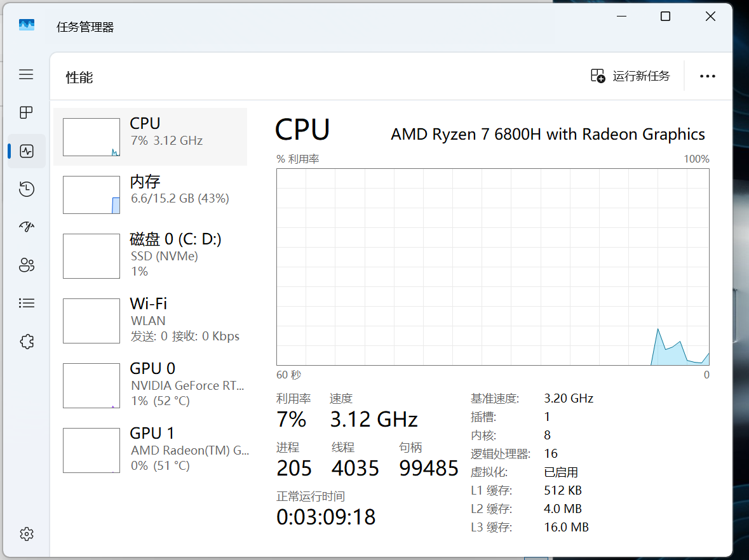
Task: Open the App history page icon
Action: (27, 189)
